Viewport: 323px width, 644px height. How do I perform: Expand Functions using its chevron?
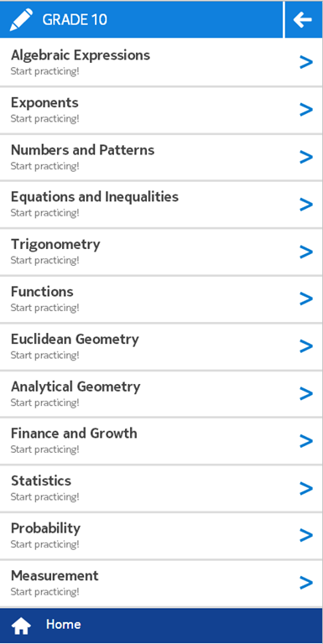coord(306,299)
